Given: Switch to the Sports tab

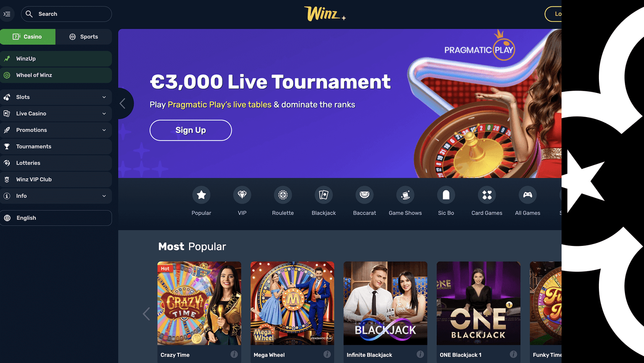Looking at the screenshot, I should [84, 37].
